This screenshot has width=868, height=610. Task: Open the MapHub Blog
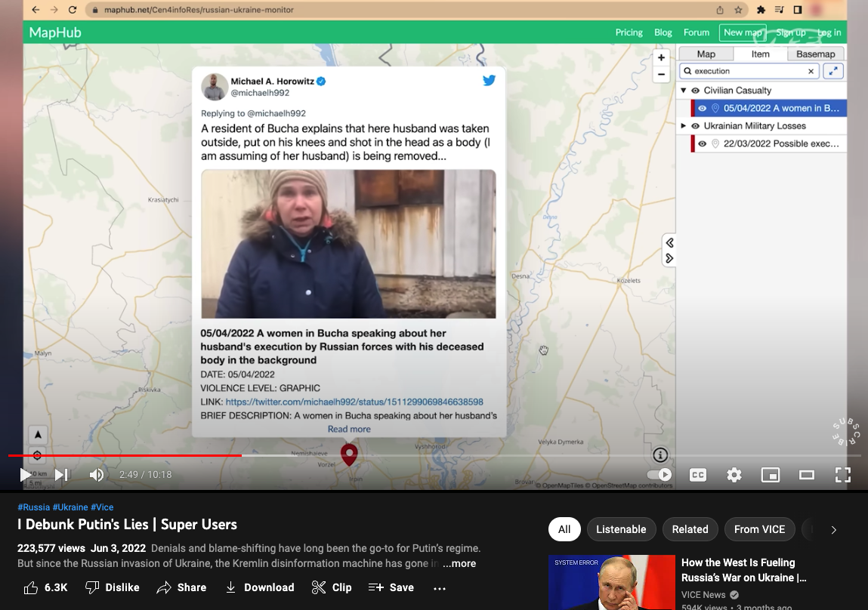tap(663, 32)
